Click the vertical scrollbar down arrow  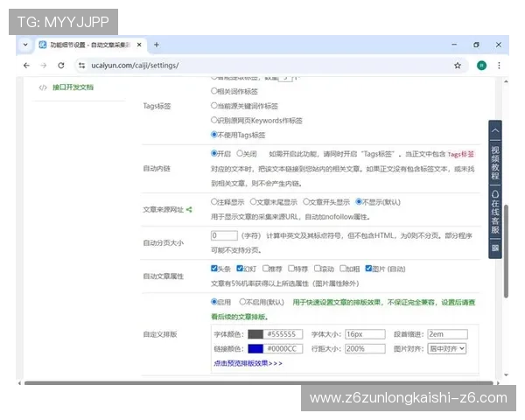506,374
